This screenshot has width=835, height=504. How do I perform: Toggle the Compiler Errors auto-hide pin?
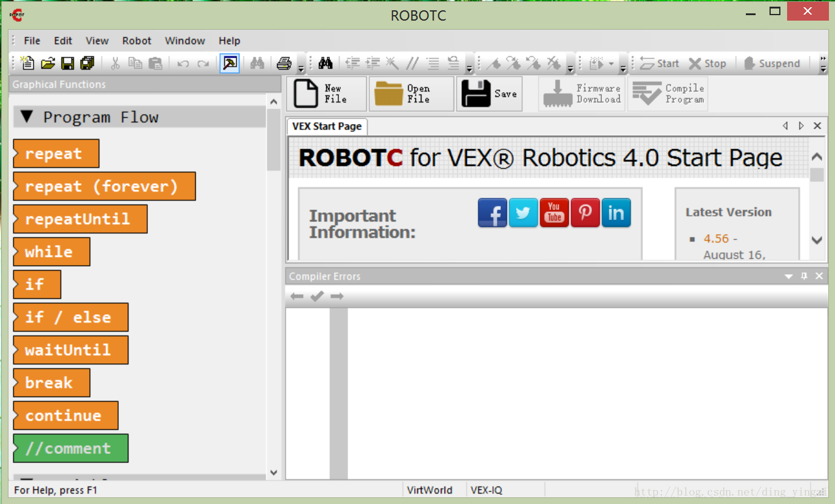[804, 277]
